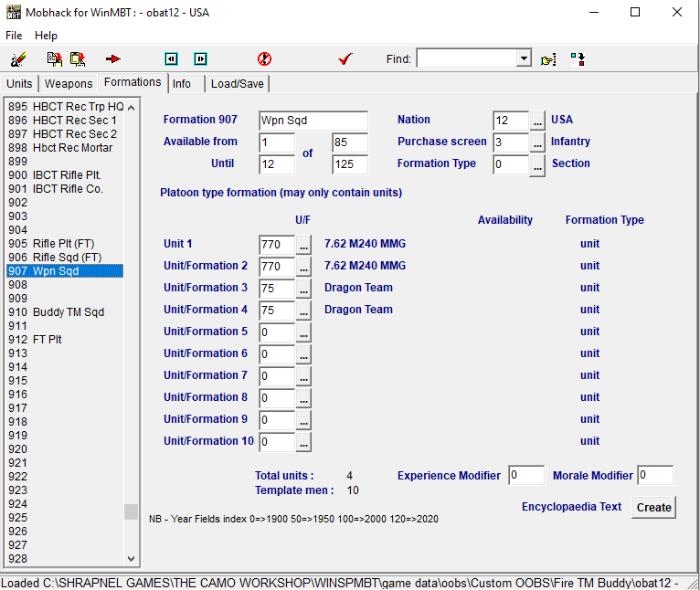Select Buddy TM Sqd in formation list
Screen dimensions: 700x590
coord(69,312)
